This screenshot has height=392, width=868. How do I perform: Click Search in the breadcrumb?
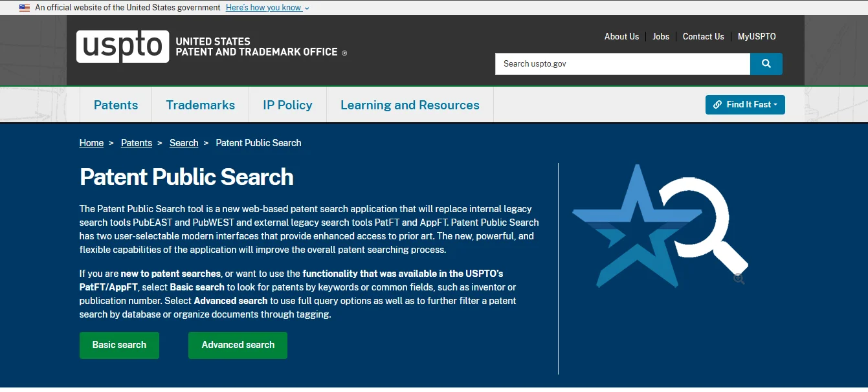184,143
